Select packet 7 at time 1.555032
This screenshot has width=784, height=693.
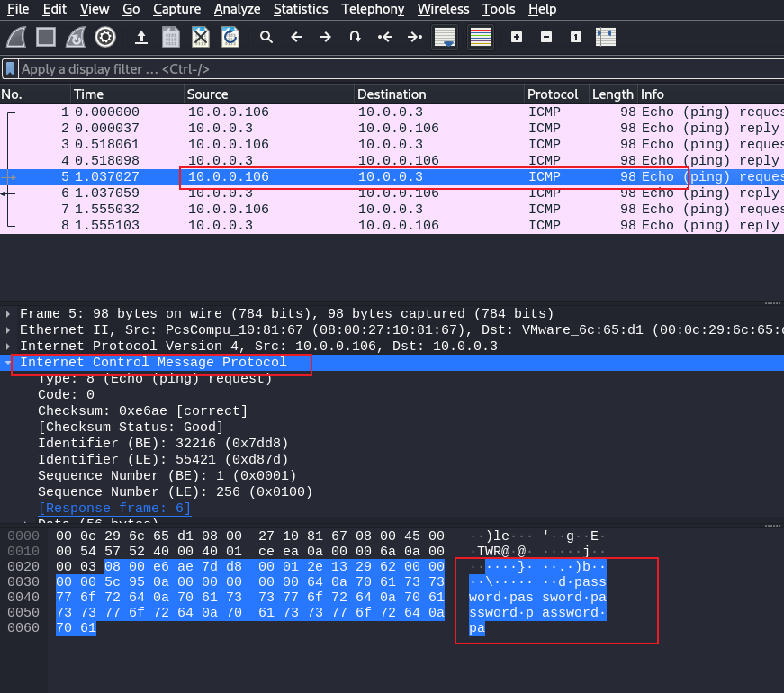[x=392, y=209]
